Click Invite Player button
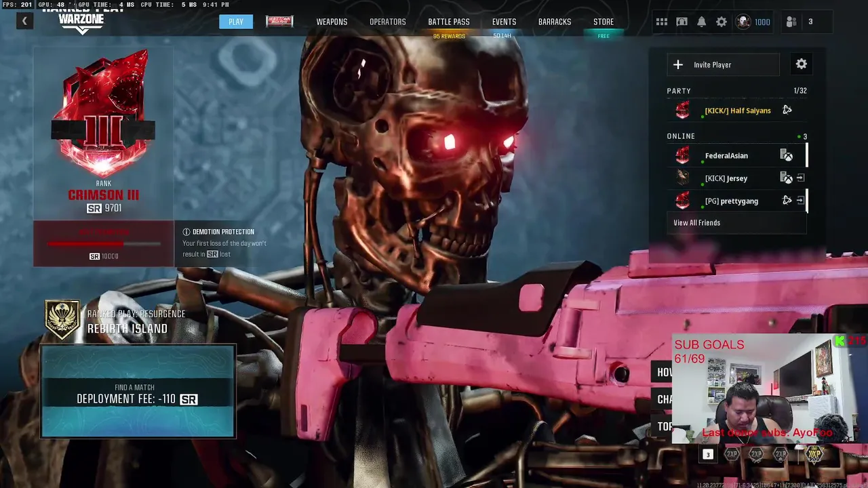Viewport: 868px width, 488px height. click(723, 64)
